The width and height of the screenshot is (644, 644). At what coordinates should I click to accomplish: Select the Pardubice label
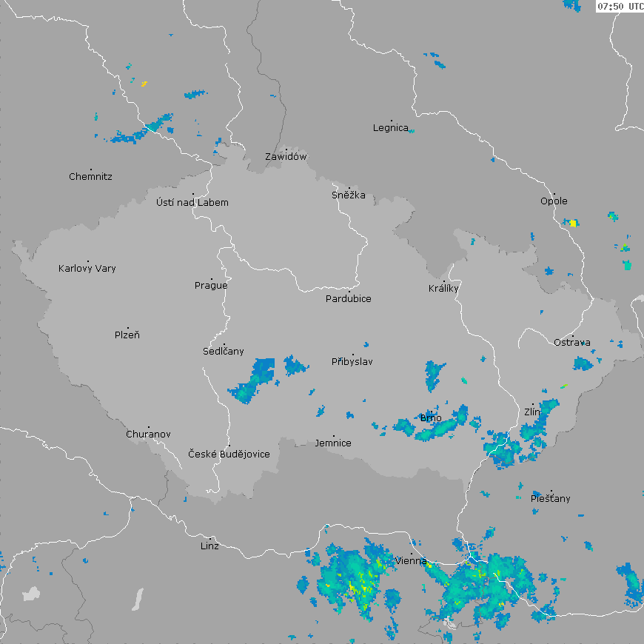(x=349, y=299)
